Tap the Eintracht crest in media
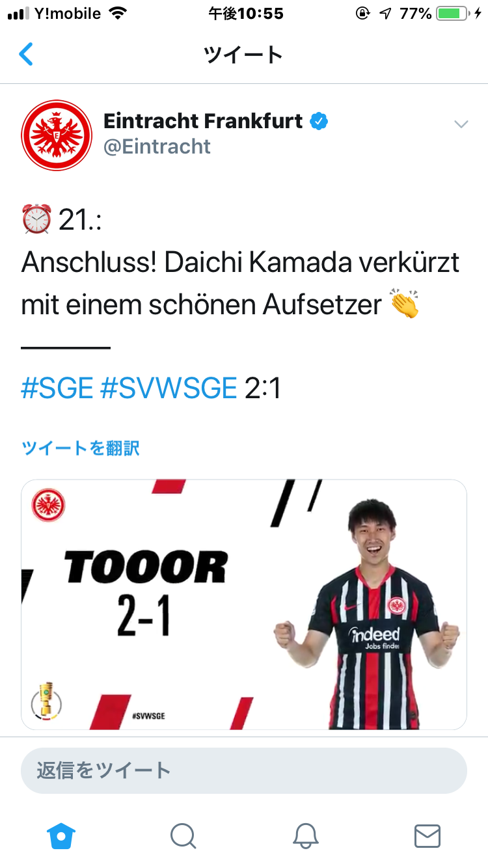The width and height of the screenshot is (488, 868). click(49, 506)
